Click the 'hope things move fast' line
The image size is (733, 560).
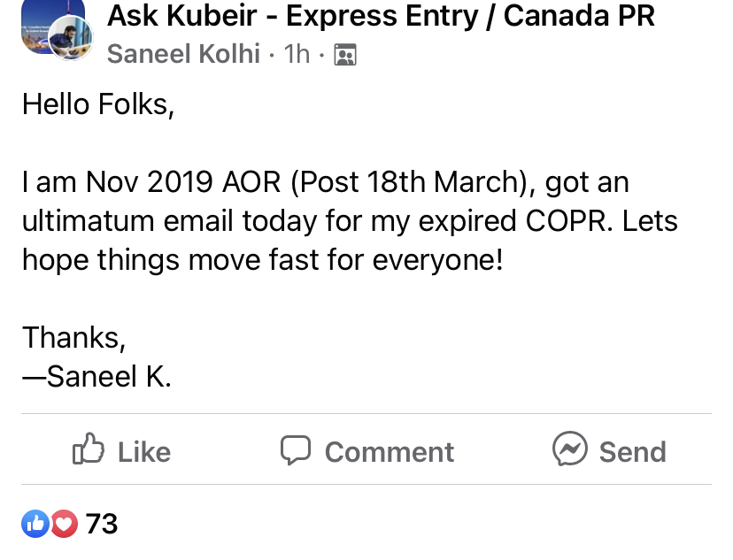263,260
